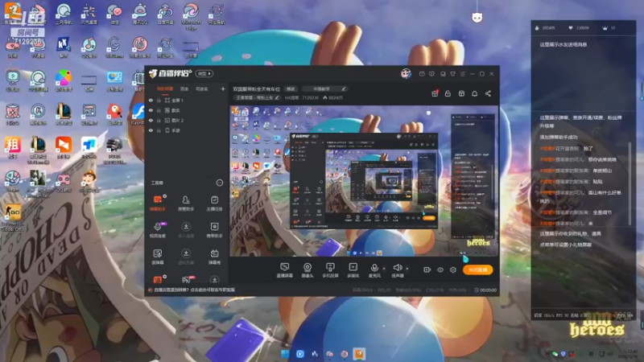Click the orange app icon on the taskbar

[x=359, y=354]
